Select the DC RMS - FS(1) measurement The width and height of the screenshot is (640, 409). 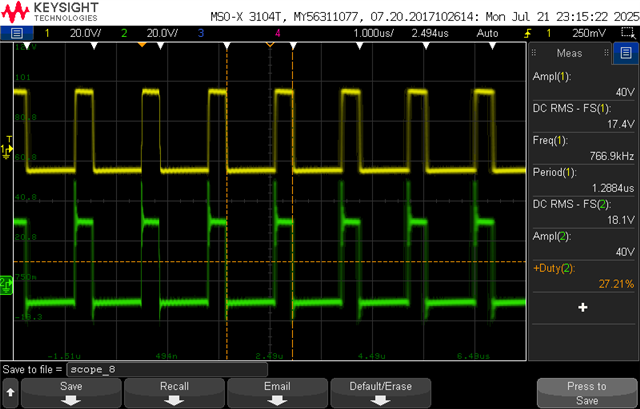584,116
